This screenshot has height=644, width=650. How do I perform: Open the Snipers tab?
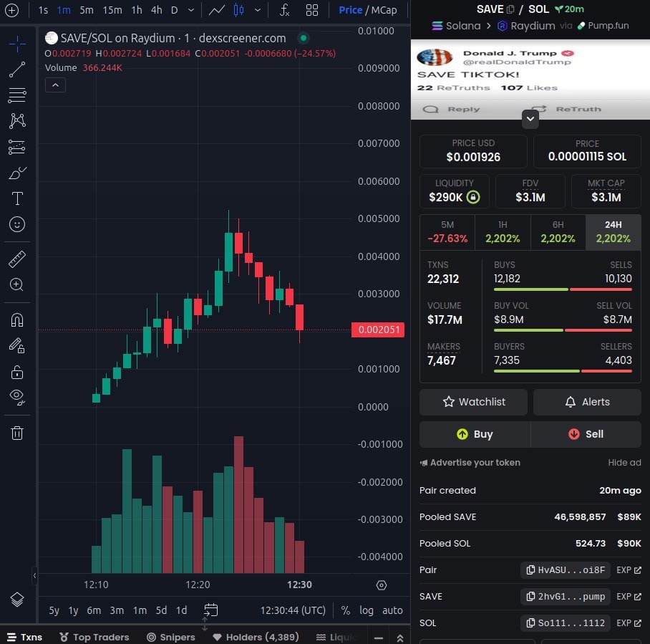pos(171,637)
